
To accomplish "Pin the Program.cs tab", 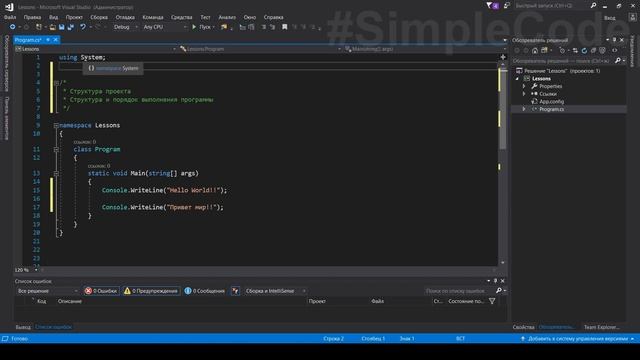I will coord(48,40).
